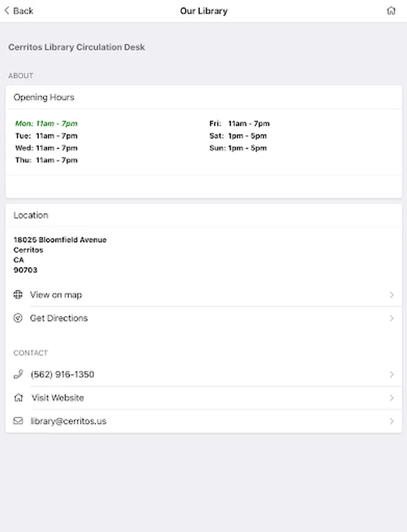
Task: Click chevron on Get Directions row
Action: tap(392, 318)
